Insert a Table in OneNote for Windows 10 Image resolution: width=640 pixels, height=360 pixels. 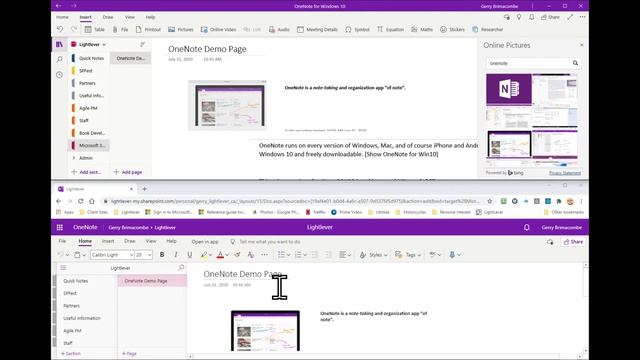(x=94, y=29)
